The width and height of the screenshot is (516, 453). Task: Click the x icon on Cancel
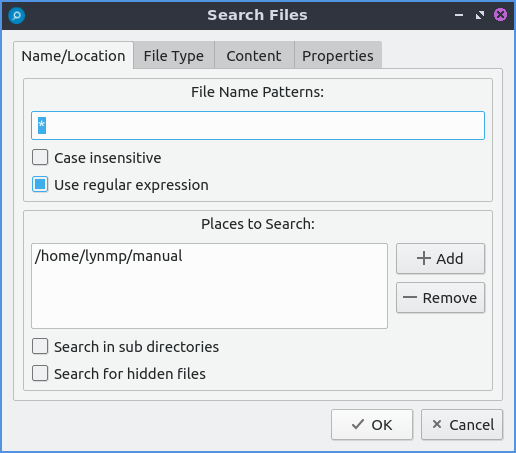(437, 424)
